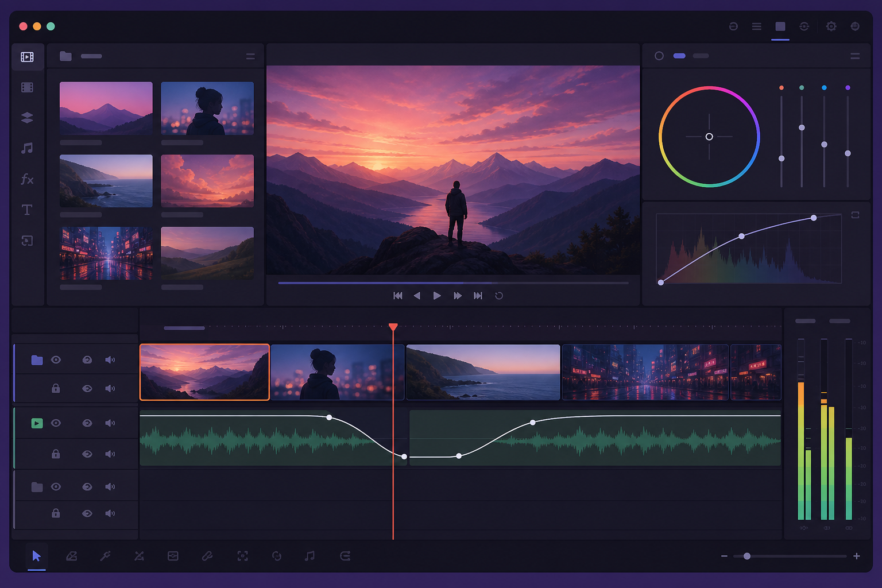Select the crossed-out cut tool in bottom toolbar
The height and width of the screenshot is (588, 882).
[139, 556]
